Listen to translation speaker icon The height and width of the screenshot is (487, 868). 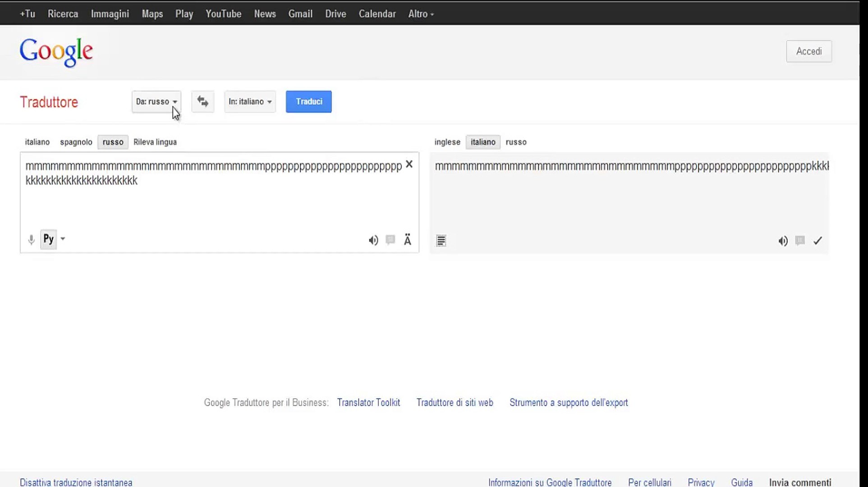pyautogui.click(x=783, y=241)
